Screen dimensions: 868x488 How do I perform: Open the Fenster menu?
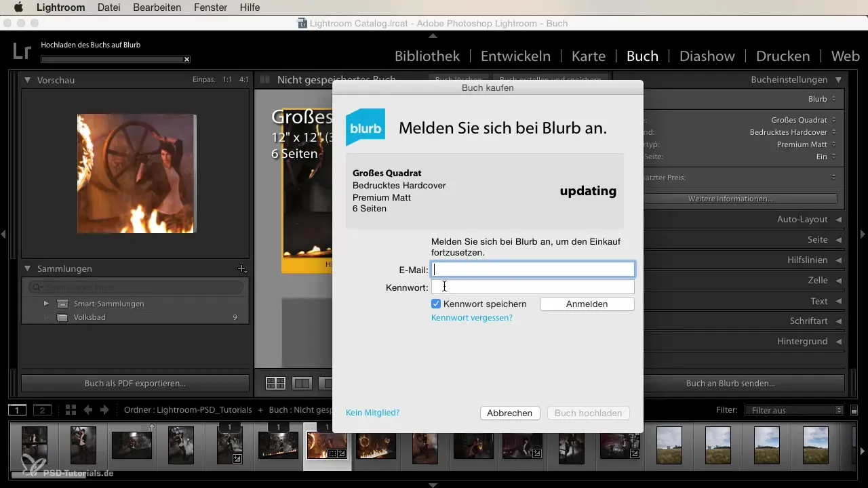(x=210, y=7)
